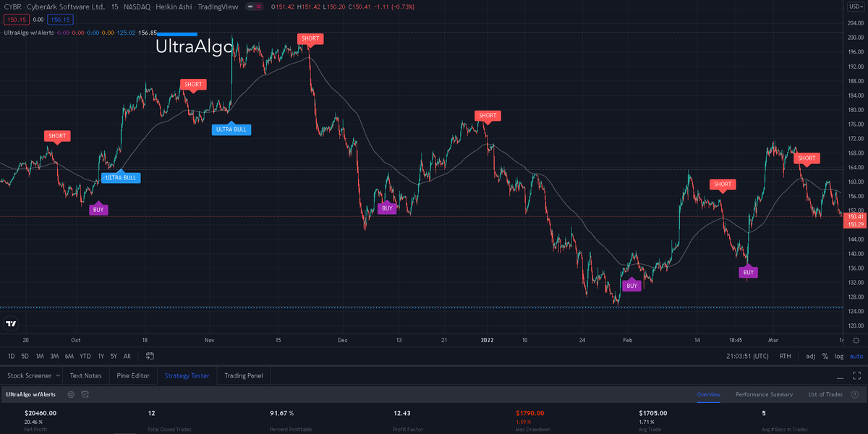Open the Text Notes tab
Screen dimensions: 868x434
(x=85, y=375)
